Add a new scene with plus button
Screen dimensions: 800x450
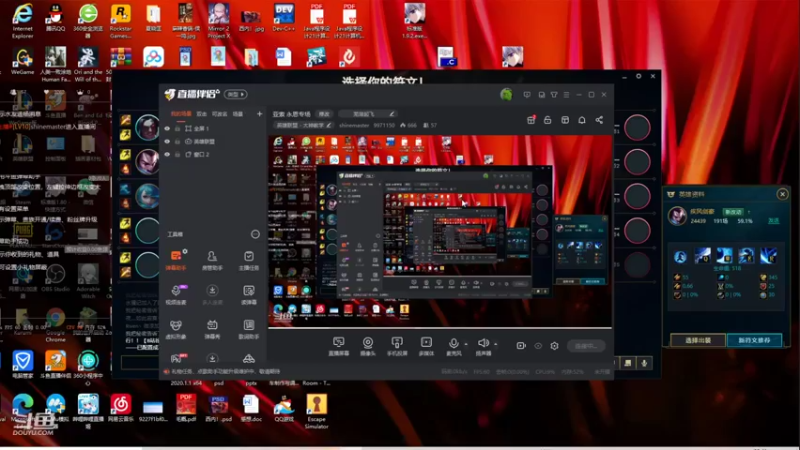pyautogui.click(x=259, y=114)
